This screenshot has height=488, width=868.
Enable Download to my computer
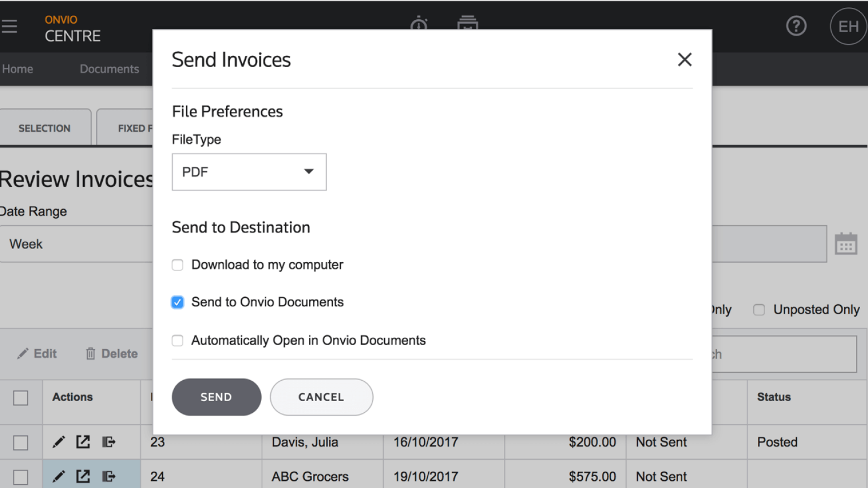click(177, 264)
